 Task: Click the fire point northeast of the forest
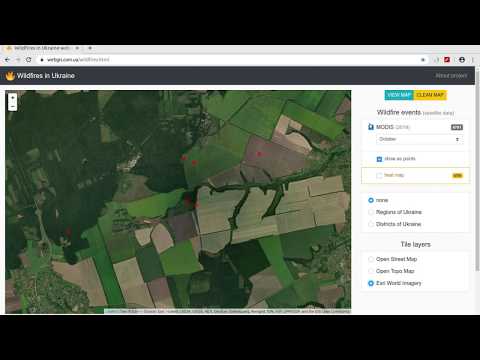[x=259, y=154]
